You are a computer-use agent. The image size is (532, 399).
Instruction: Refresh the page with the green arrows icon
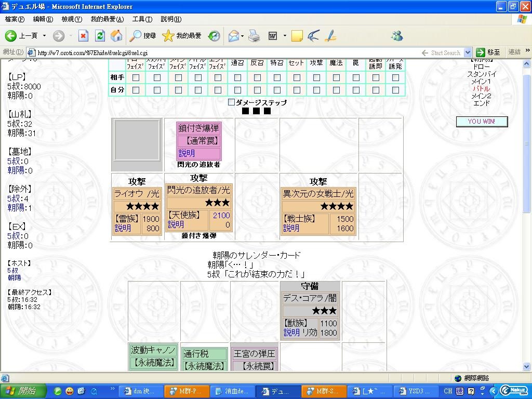(x=100, y=36)
